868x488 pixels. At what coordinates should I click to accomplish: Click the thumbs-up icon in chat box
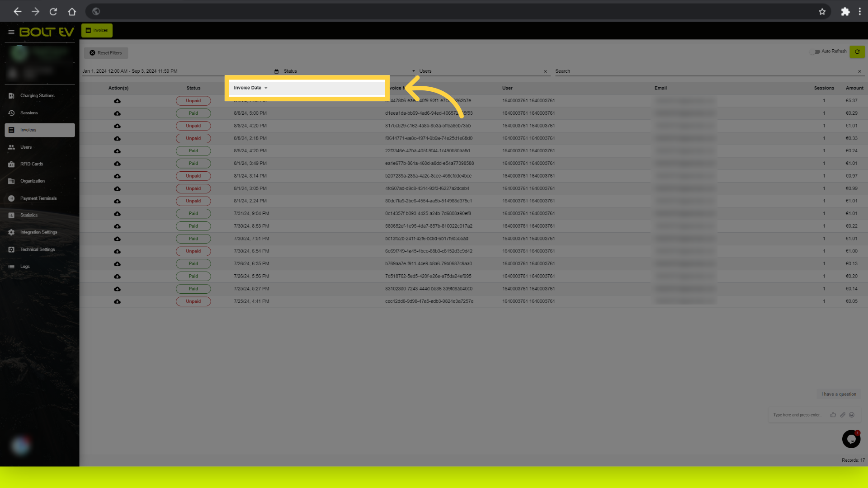(x=833, y=415)
